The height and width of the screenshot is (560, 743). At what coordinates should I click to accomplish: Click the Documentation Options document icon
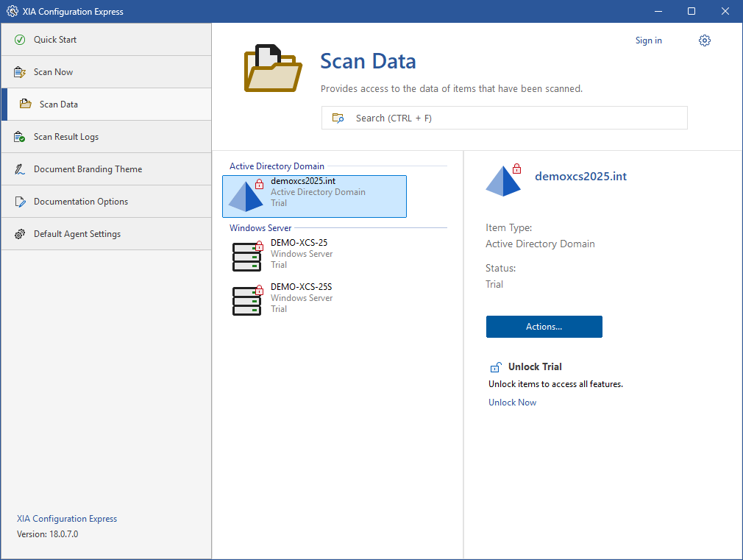tap(20, 202)
